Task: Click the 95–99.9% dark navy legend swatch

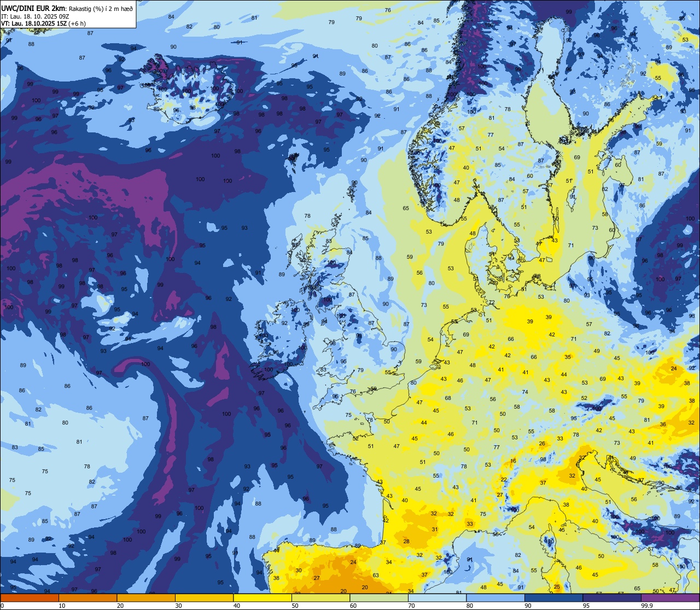Action: (612, 597)
